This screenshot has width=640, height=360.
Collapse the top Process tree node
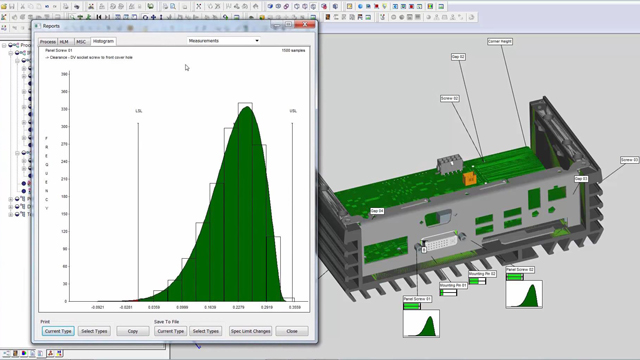click(4, 45)
